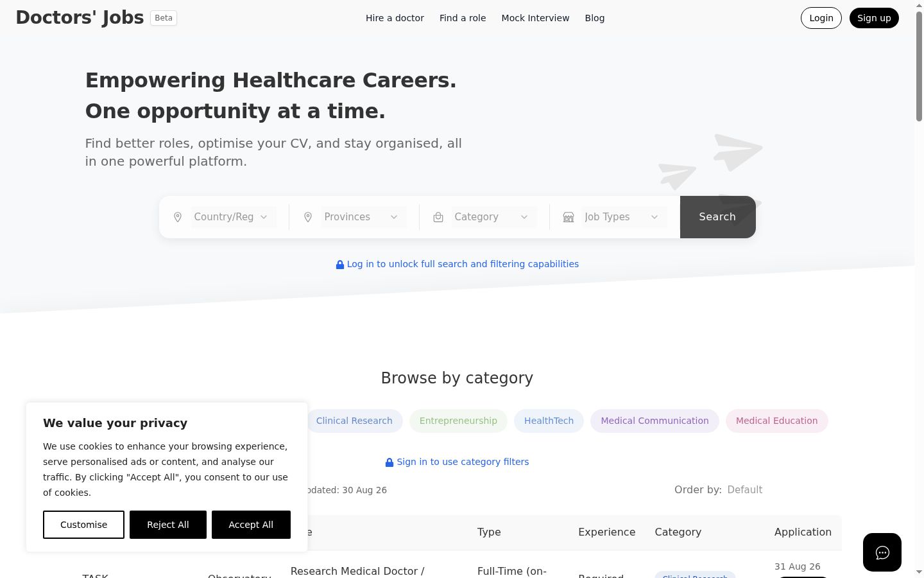Expand the Country/Region dropdown
The image size is (924, 578).
234,217
